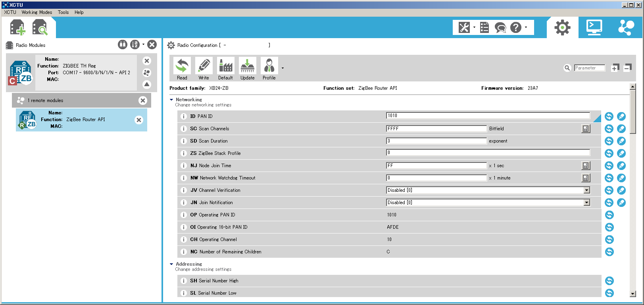This screenshot has width=644, height=305.
Task: Click the module list view icon
Action: click(123, 44)
